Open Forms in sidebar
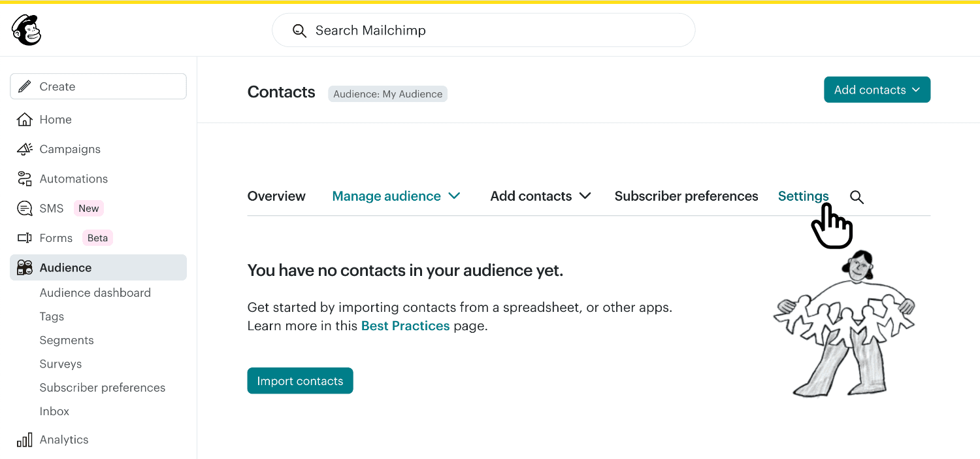 point(56,238)
